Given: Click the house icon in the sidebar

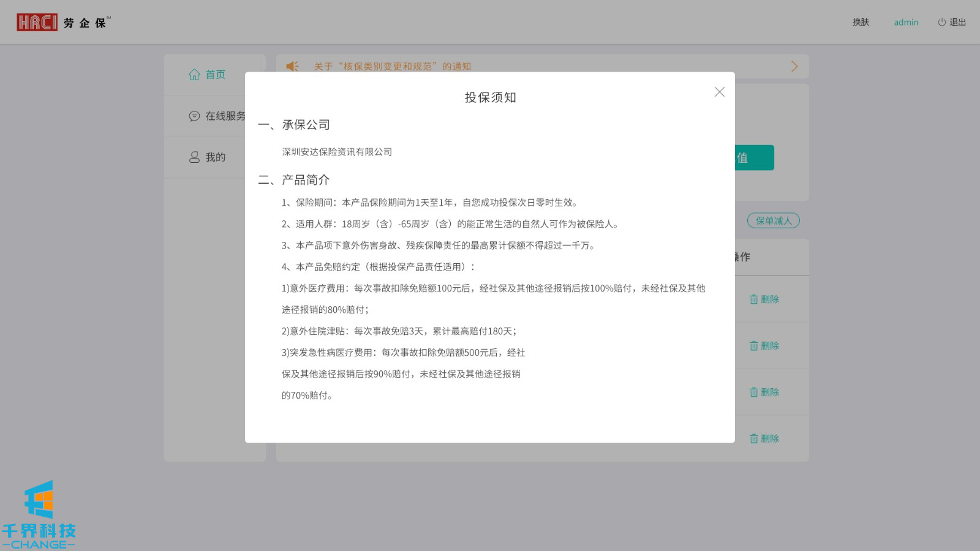Looking at the screenshot, I should [194, 75].
